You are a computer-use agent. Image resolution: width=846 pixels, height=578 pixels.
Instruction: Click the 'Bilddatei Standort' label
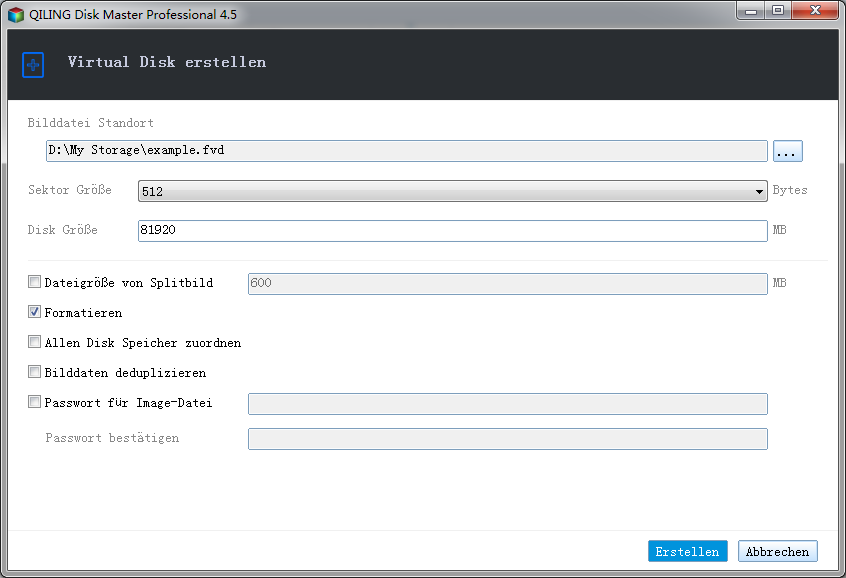pyautogui.click(x=91, y=123)
